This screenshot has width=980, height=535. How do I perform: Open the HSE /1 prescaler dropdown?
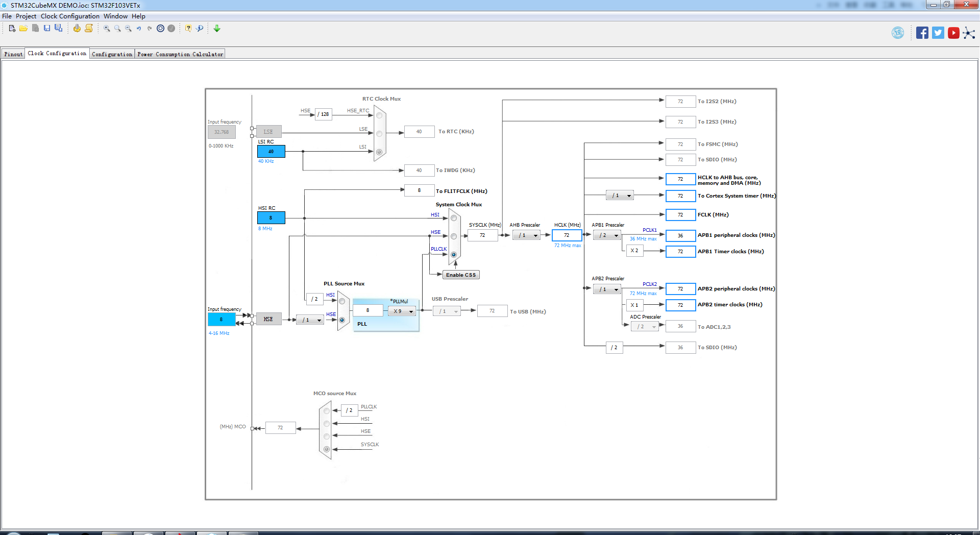(310, 320)
